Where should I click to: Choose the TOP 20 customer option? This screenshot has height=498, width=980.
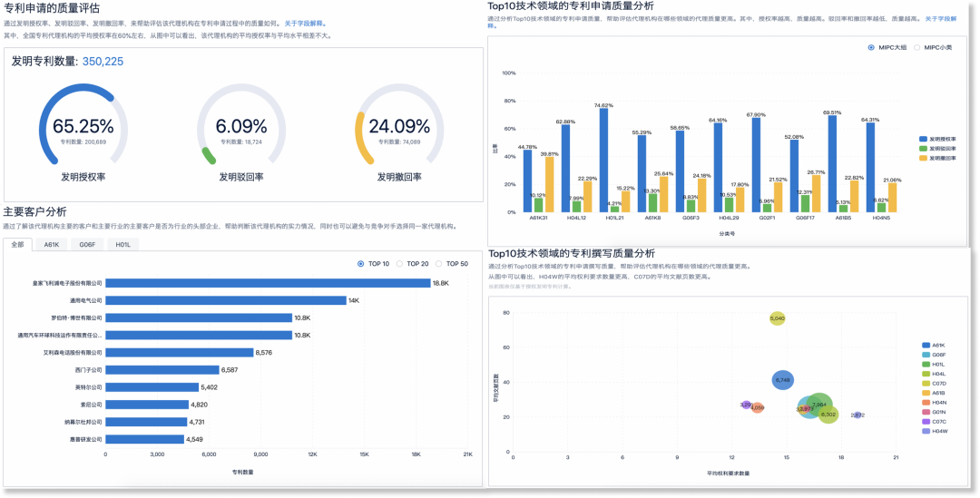[x=401, y=264]
